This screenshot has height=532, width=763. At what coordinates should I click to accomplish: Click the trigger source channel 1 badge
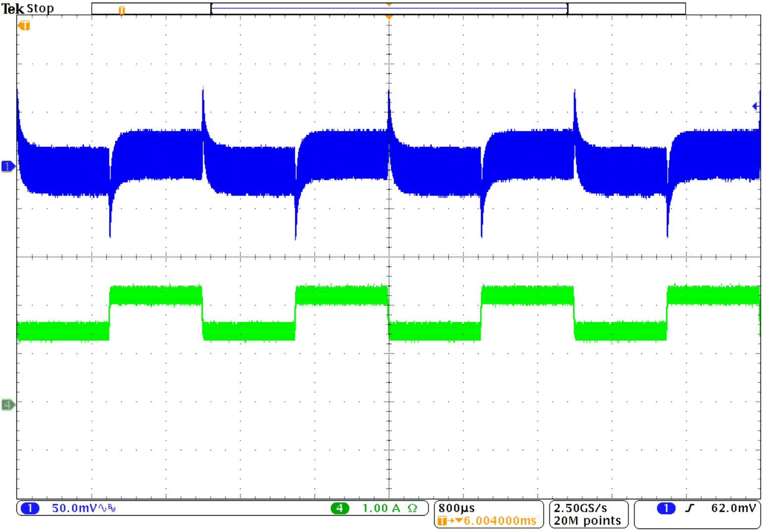pos(666,508)
